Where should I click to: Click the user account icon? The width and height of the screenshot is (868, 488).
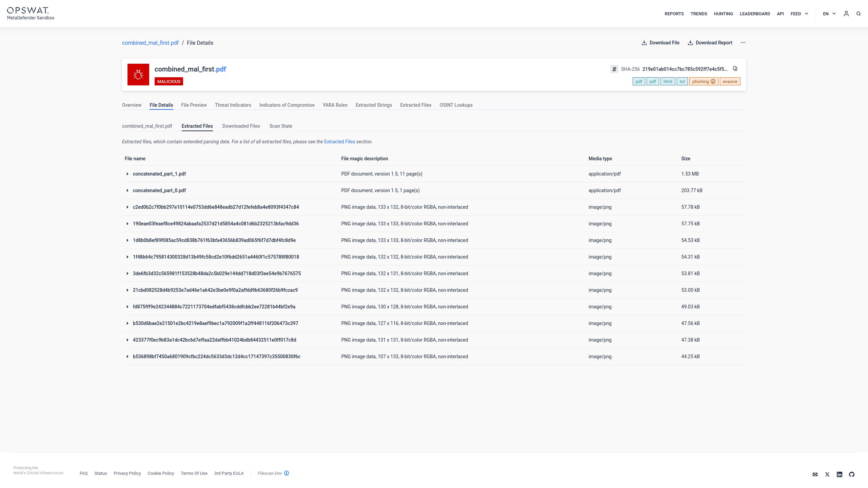[x=846, y=14]
